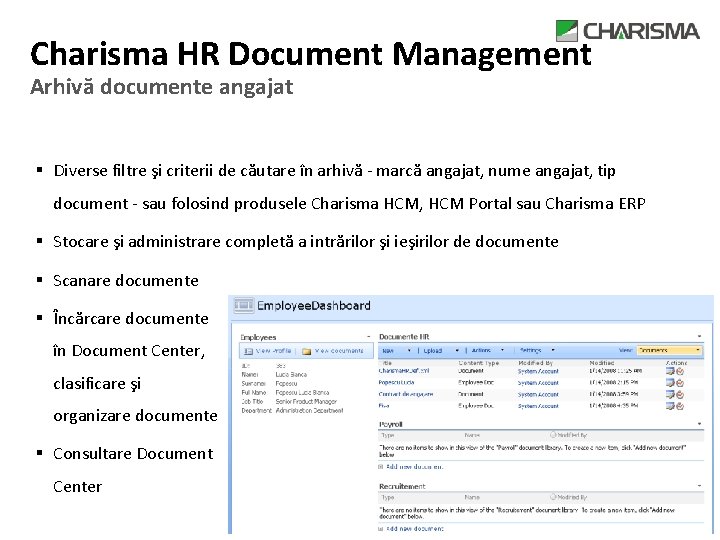Expand the Recruitement web part menu arrow
The image size is (720, 540).
pyautogui.click(x=699, y=486)
